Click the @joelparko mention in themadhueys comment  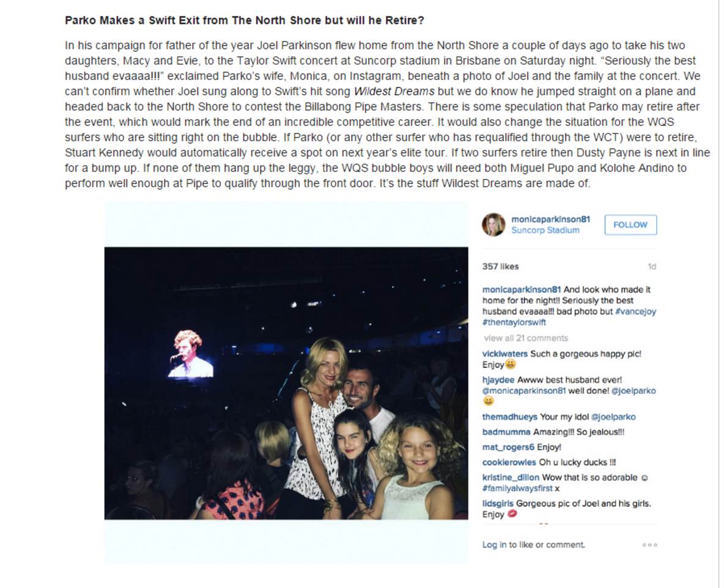click(x=613, y=417)
